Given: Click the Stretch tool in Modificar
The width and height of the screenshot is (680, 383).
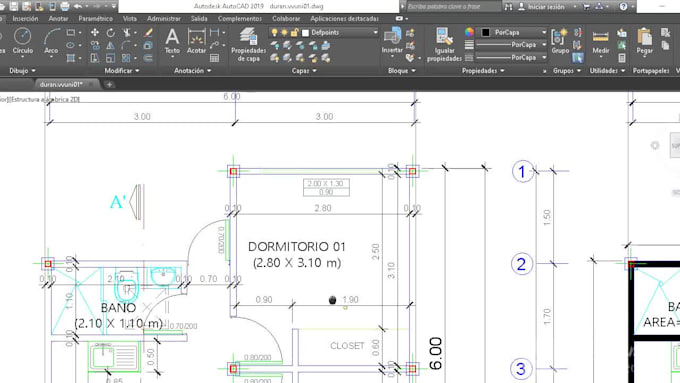Looking at the screenshot, I should (x=95, y=58).
